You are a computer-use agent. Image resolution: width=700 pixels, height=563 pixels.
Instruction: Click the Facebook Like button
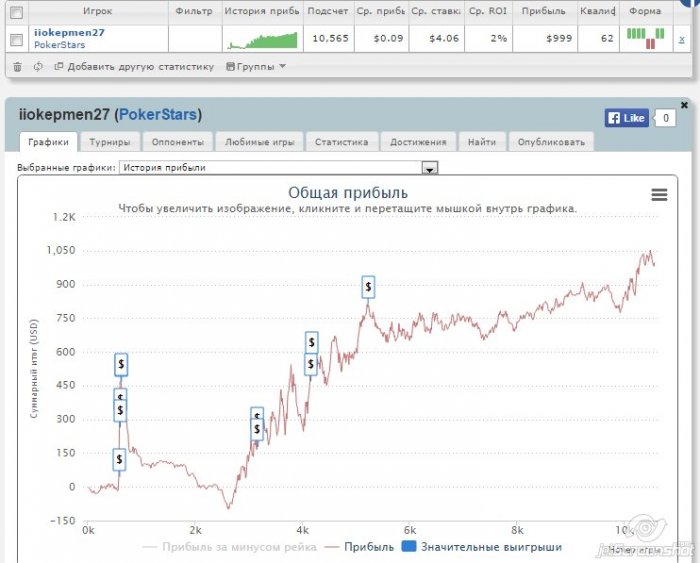[626, 118]
